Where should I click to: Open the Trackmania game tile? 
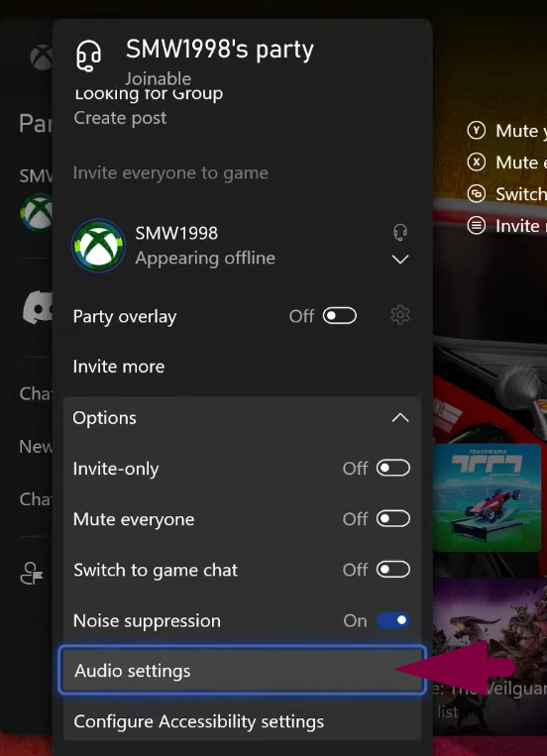pos(487,497)
